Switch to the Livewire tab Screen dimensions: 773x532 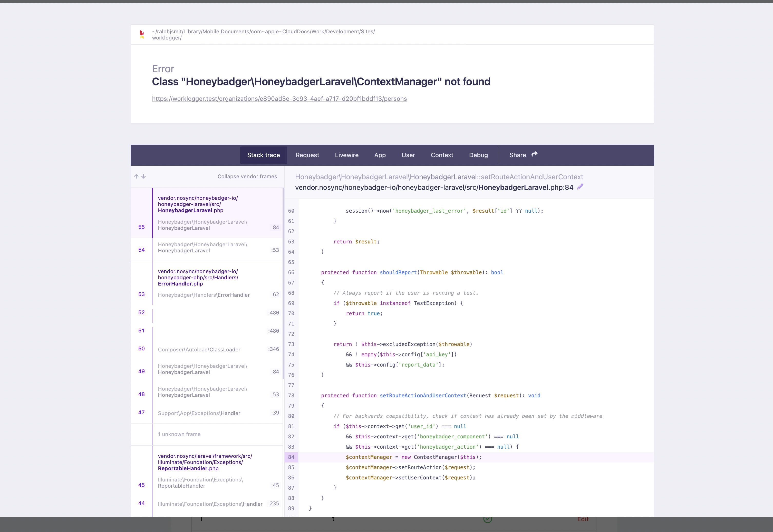click(346, 155)
